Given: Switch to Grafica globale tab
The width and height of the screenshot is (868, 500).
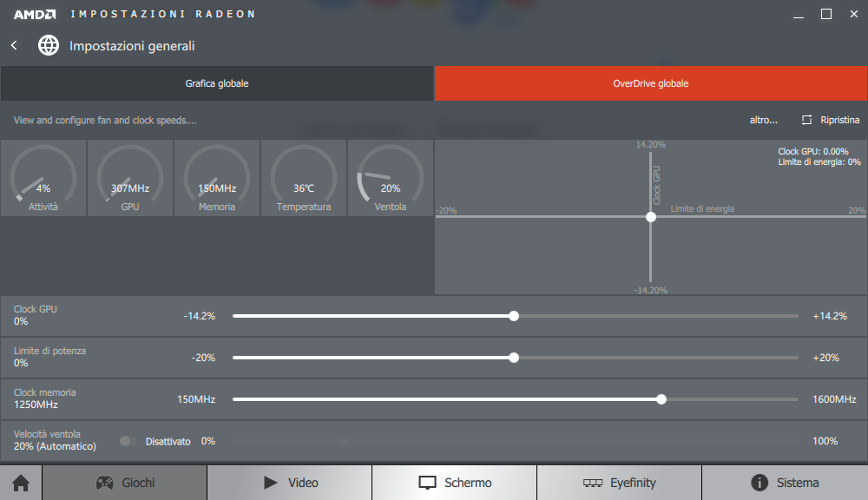Looking at the screenshot, I should pos(216,83).
